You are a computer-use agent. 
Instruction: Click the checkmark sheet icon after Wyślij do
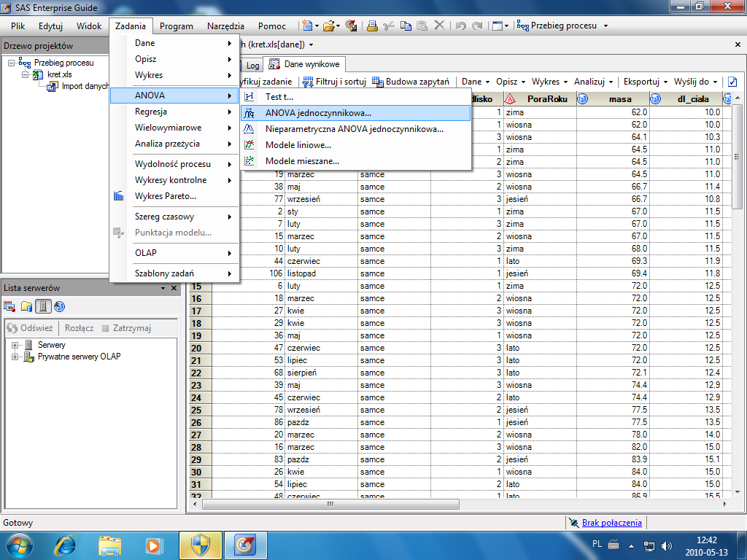(732, 82)
